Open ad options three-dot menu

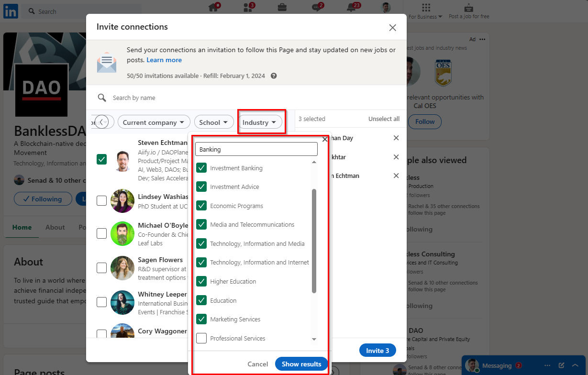point(482,39)
